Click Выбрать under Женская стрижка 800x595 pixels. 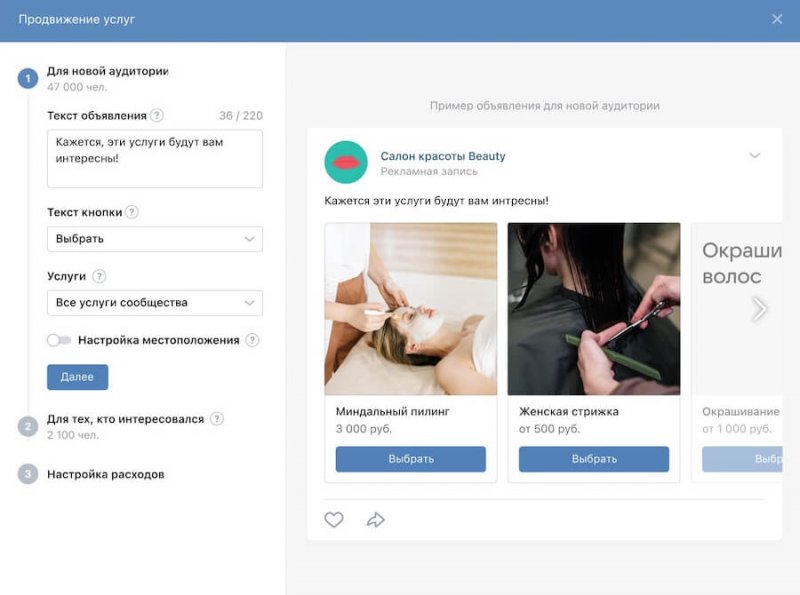(594, 459)
